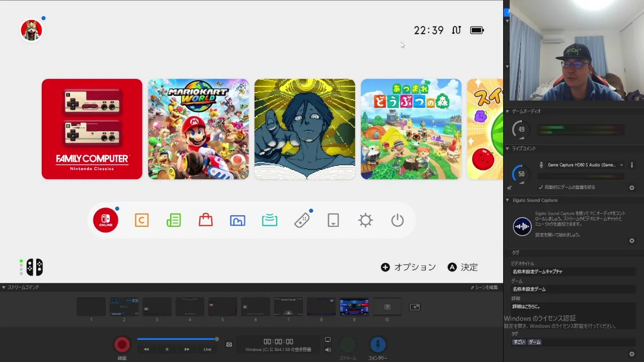
Task: Toggle the commentary mute icon beside volume 50
Action: pos(509,188)
